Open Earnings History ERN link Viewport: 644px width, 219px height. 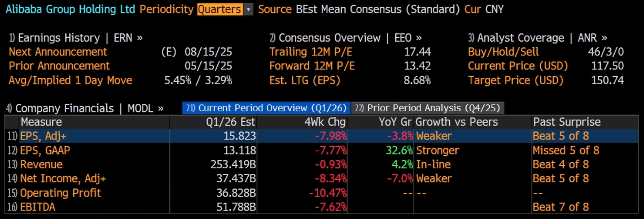pyautogui.click(x=76, y=38)
